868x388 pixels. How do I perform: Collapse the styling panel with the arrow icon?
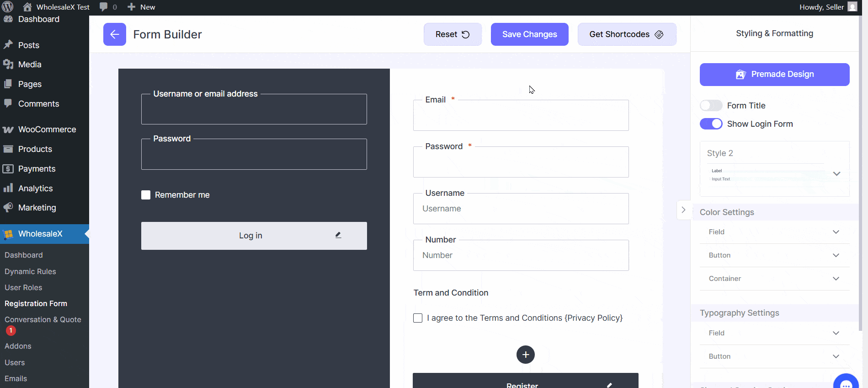pos(683,210)
